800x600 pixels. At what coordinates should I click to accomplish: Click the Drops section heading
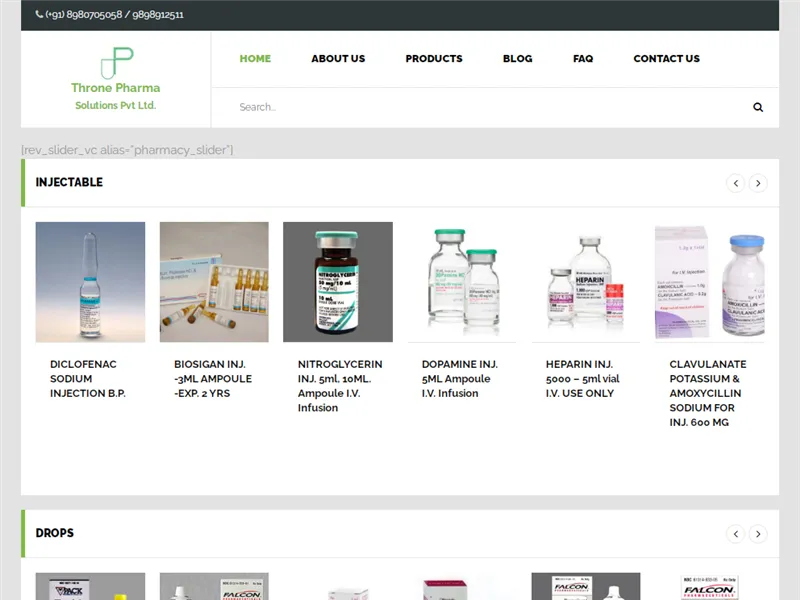point(55,533)
